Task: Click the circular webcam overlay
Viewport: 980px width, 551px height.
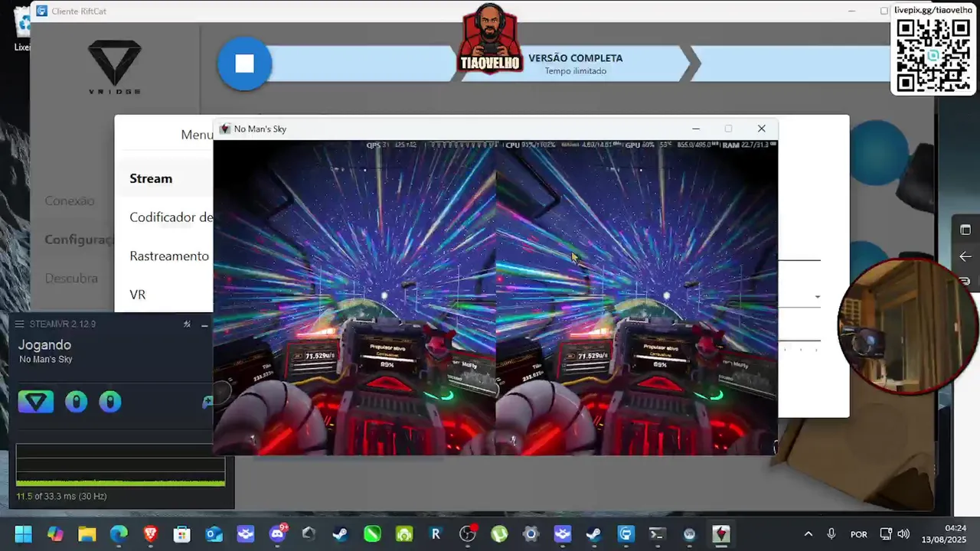Action: [908, 327]
